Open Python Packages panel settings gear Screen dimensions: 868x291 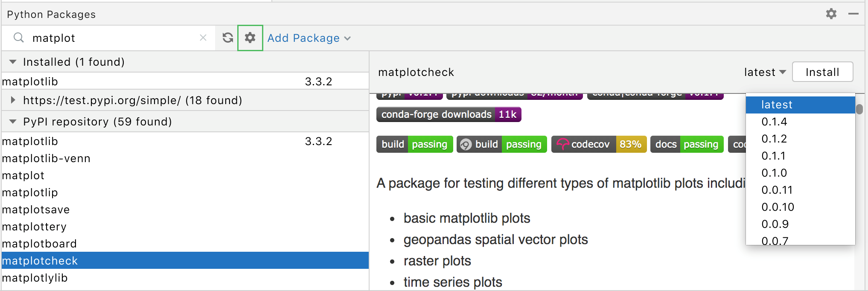click(831, 14)
